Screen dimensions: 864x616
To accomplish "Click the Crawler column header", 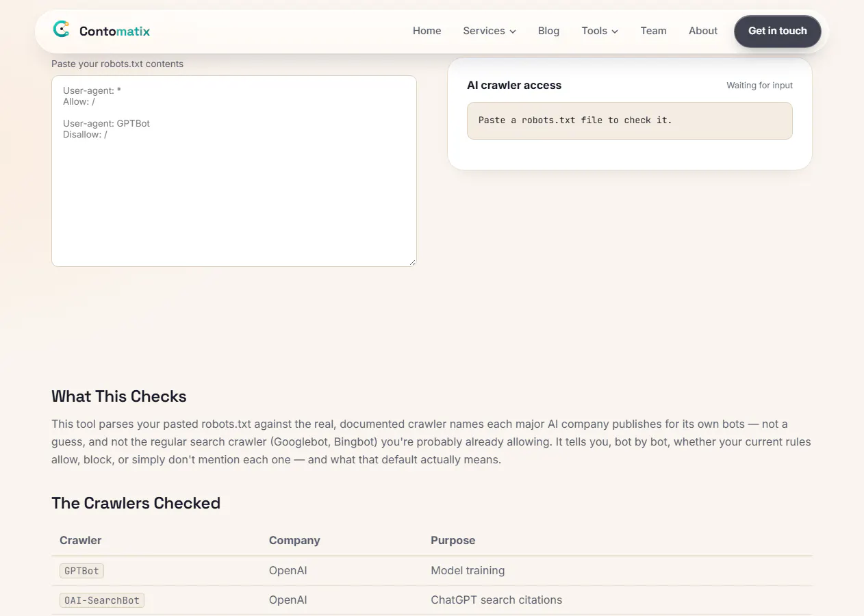I will click(x=80, y=540).
